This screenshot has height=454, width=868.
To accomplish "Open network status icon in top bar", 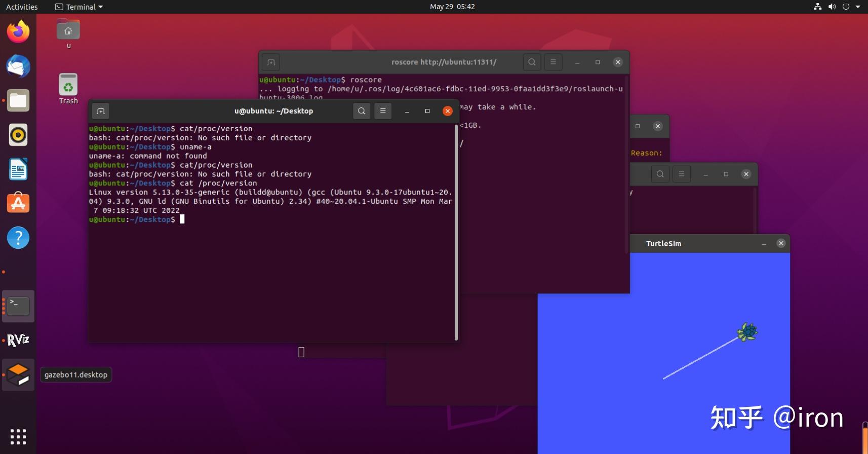I will (x=817, y=7).
